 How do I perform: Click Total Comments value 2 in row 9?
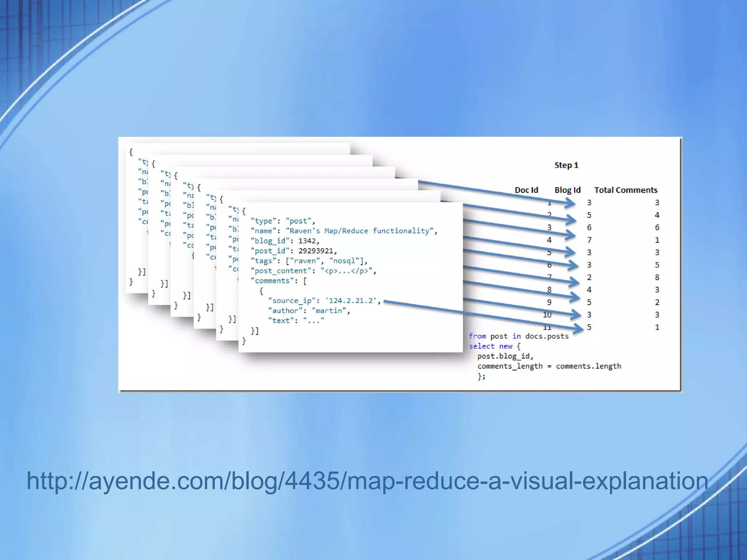pos(657,302)
